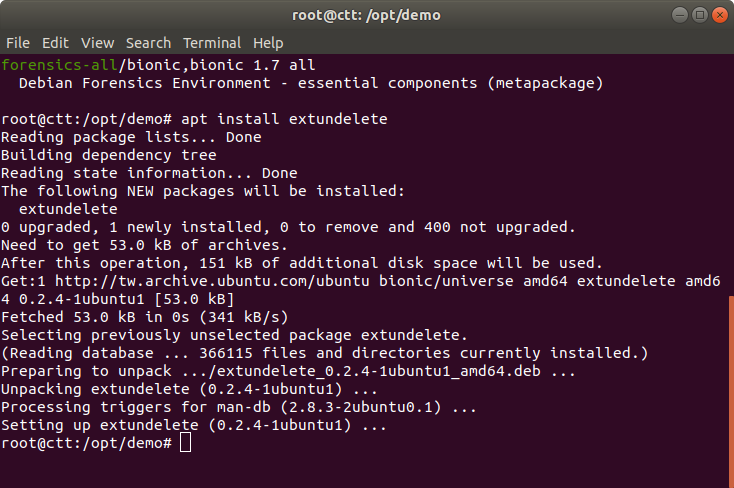Screen dimensions: 734x488
Task: Open the Edit menu
Action: click(55, 43)
